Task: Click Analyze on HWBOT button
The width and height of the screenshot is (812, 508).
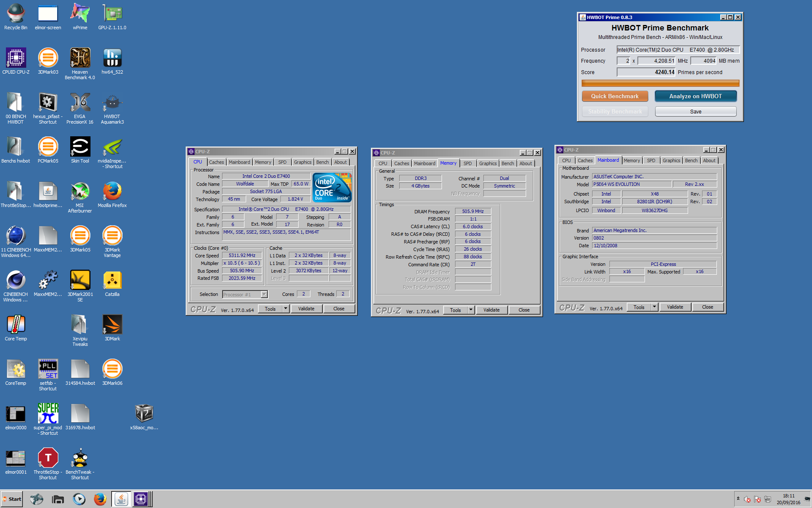Action: pyautogui.click(x=696, y=97)
